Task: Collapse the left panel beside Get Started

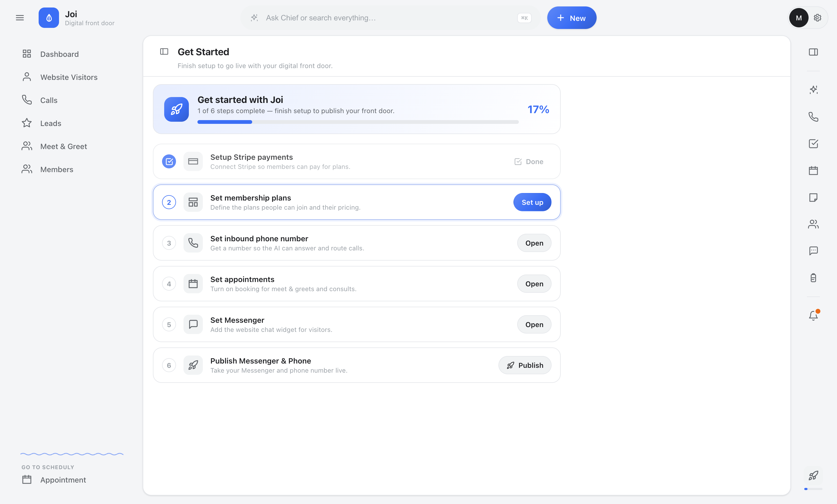Action: pyautogui.click(x=164, y=51)
